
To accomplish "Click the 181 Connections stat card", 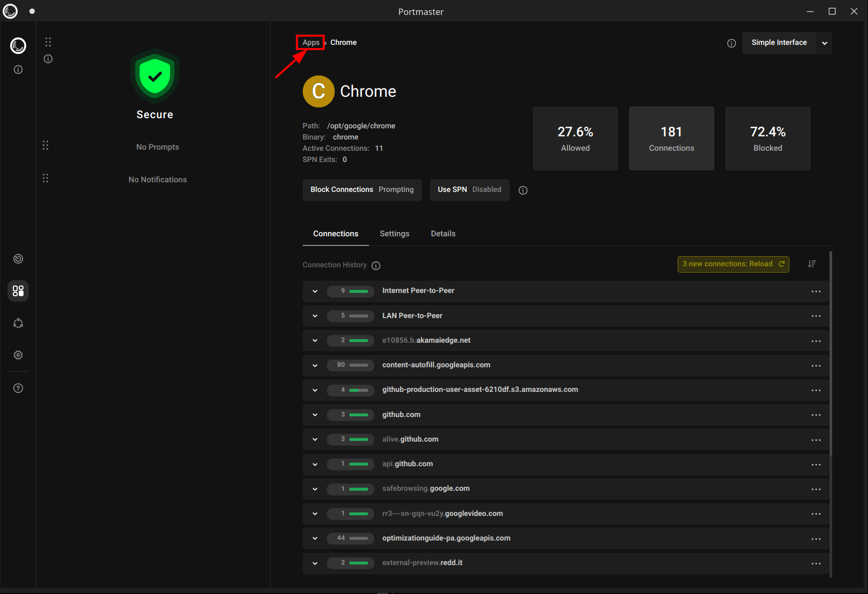I will [x=672, y=138].
